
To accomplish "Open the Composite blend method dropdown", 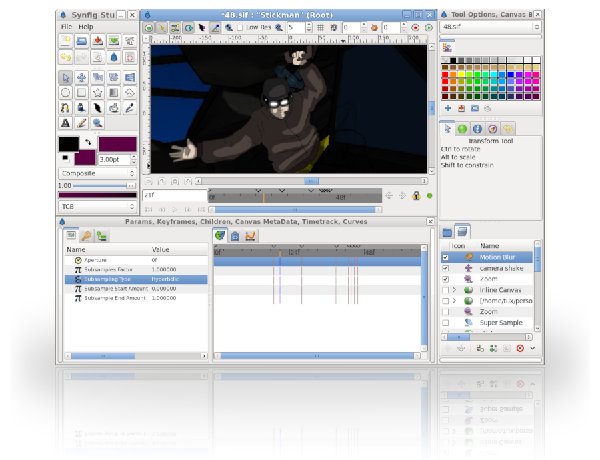I will (98, 173).
